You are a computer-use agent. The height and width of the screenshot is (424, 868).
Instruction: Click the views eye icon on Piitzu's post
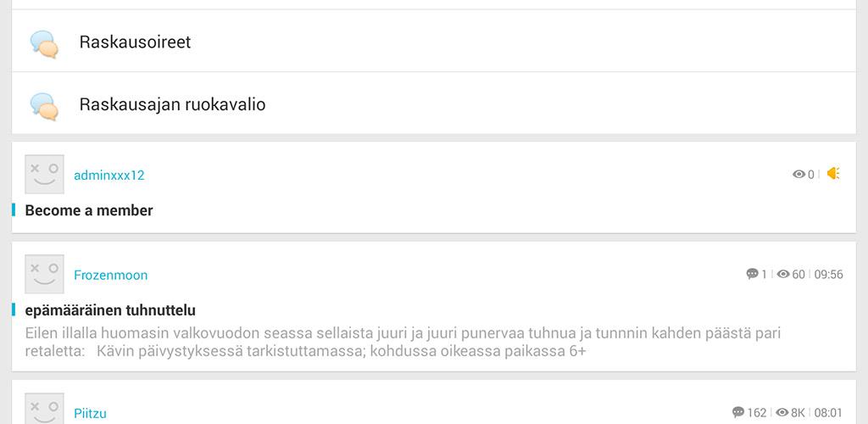782,413
